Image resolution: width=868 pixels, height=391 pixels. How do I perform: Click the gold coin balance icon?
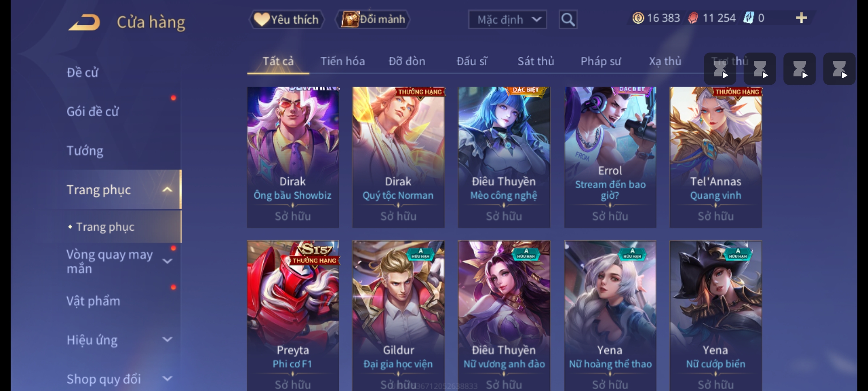638,18
